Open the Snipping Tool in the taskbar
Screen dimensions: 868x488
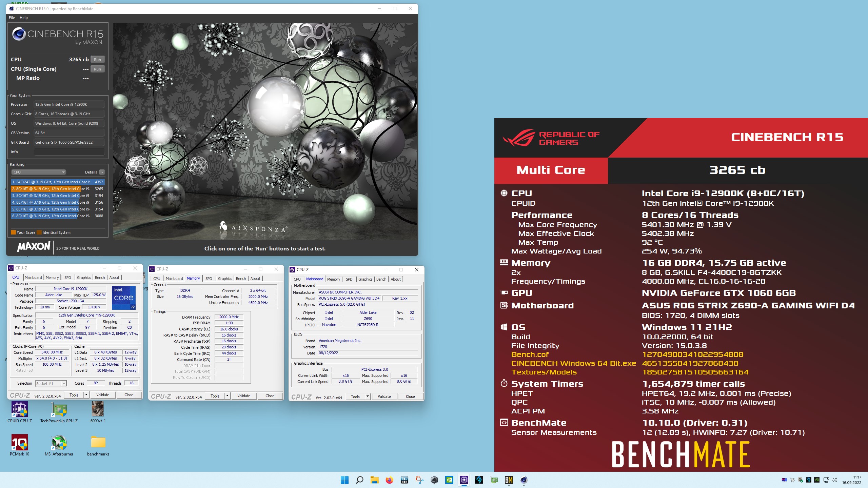point(419,480)
